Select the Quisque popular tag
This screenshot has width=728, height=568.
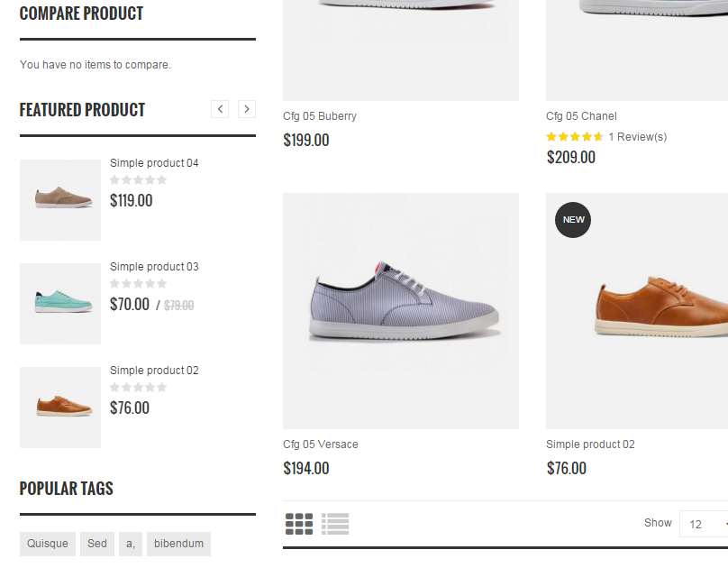click(48, 544)
